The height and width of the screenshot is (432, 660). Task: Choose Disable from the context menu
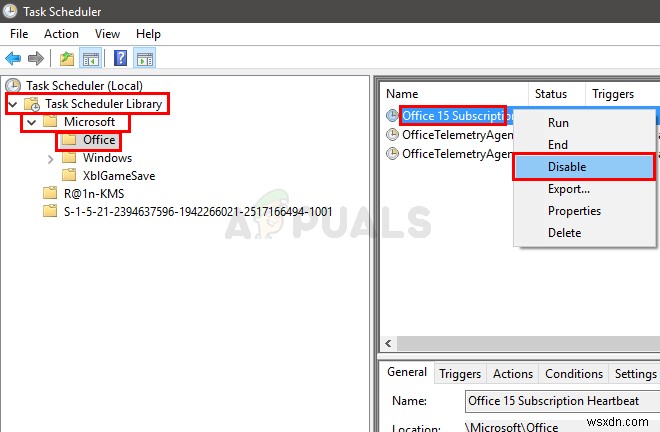(584, 167)
